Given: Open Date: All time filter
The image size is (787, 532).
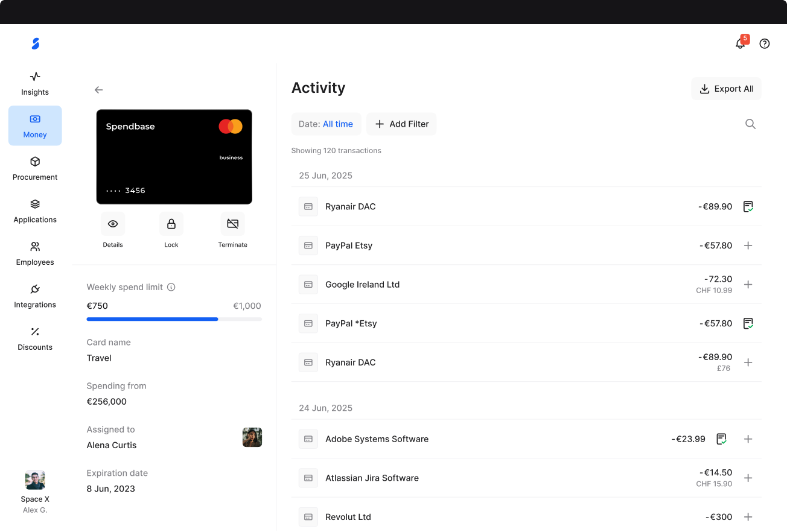Looking at the screenshot, I should point(326,124).
